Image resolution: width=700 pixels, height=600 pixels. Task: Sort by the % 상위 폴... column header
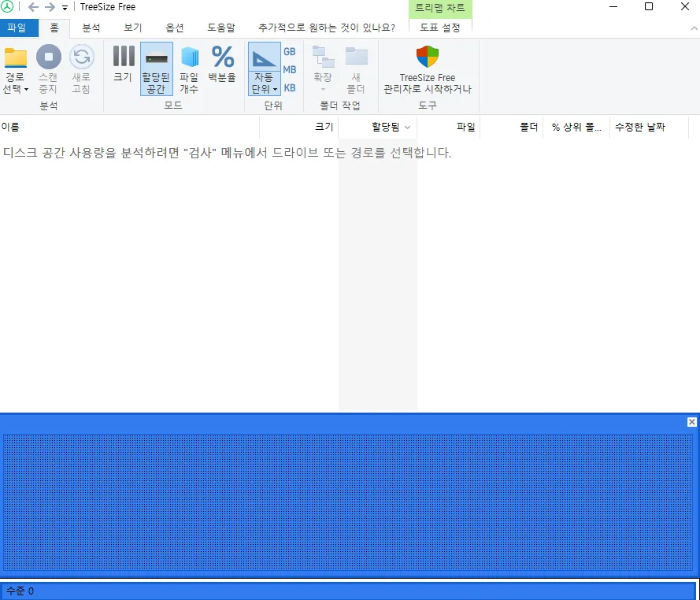click(576, 128)
